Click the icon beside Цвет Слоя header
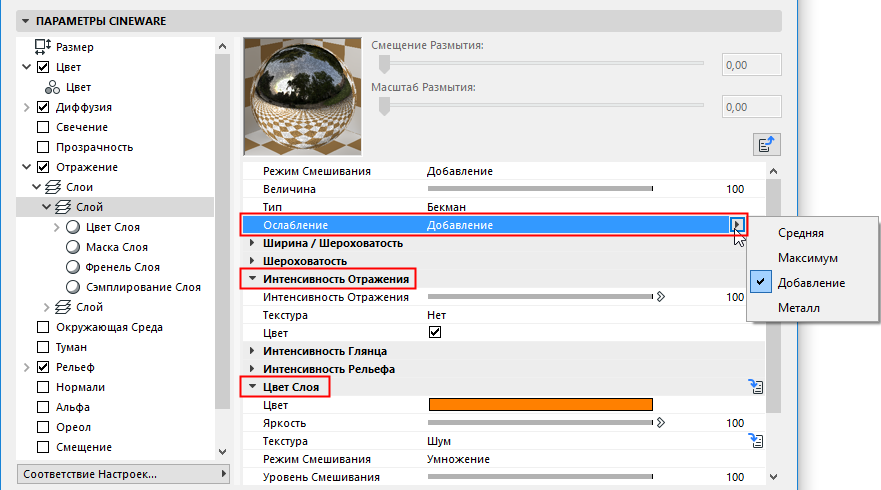 (x=757, y=385)
